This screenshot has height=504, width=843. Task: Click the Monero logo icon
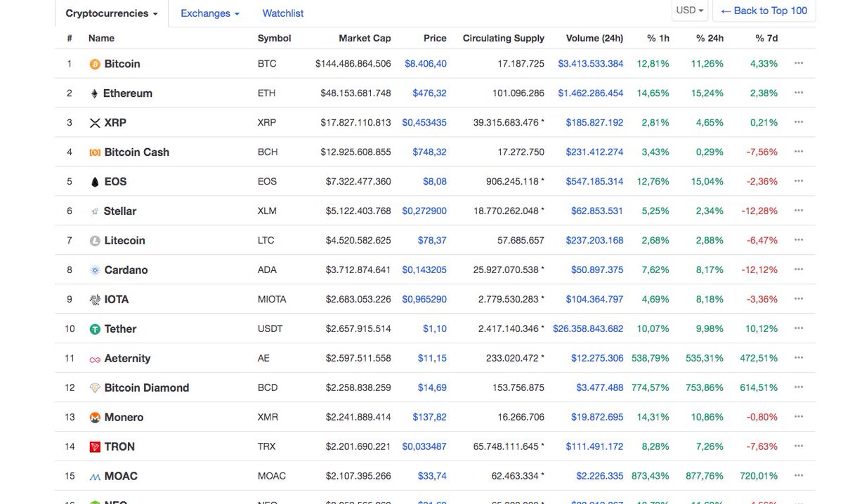point(95,418)
